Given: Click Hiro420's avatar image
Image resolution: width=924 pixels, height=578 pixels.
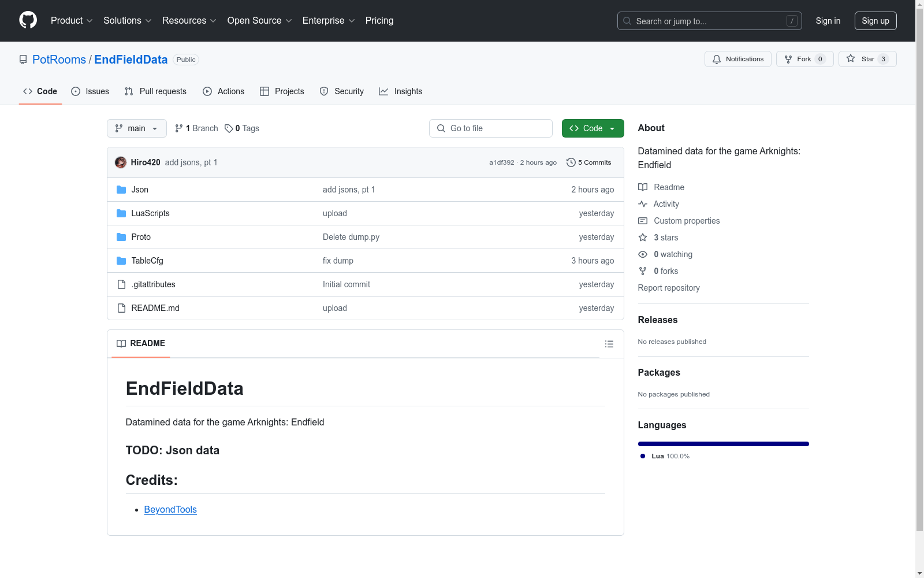Looking at the screenshot, I should [121, 162].
